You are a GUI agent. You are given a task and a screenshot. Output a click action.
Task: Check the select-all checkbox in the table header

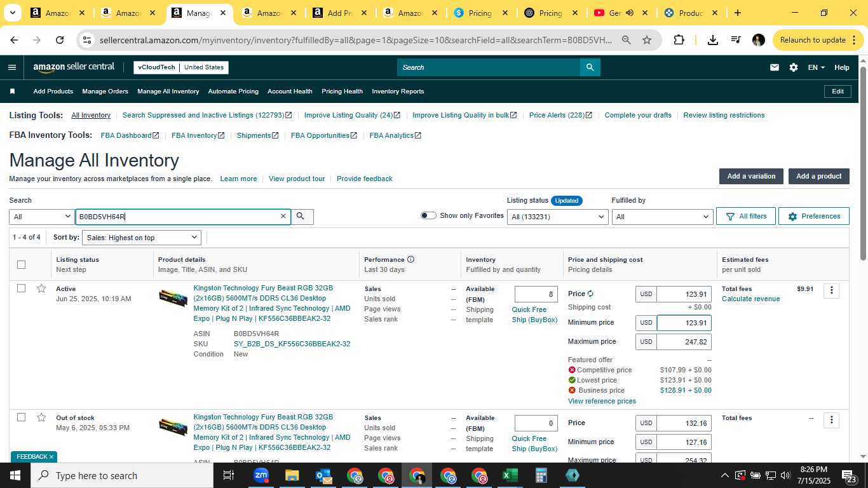21,264
